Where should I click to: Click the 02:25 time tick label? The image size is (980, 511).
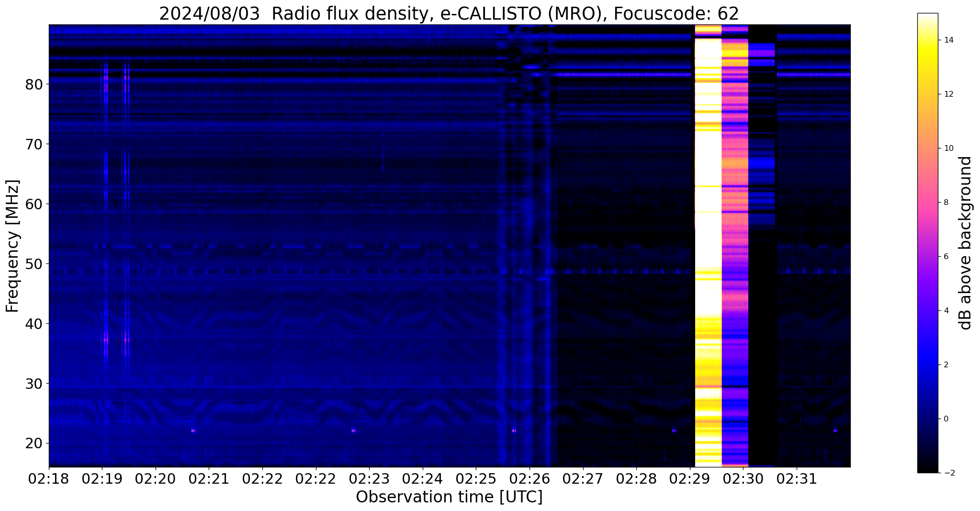tap(476, 478)
